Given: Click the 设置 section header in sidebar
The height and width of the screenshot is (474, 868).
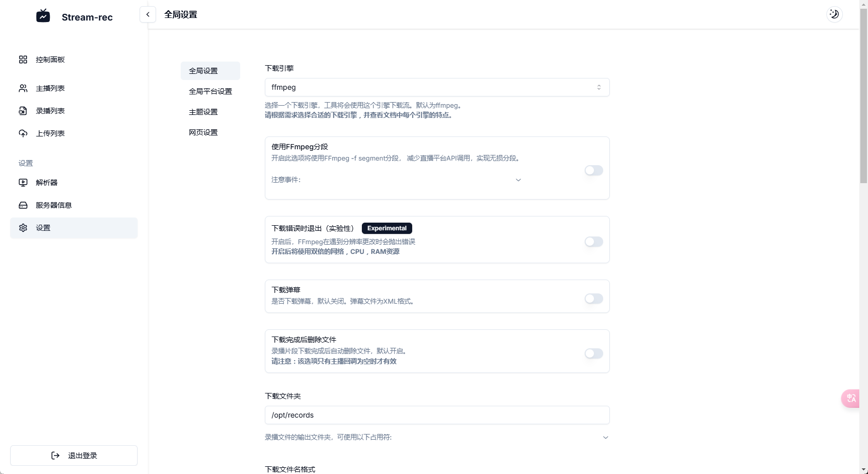Looking at the screenshot, I should [x=26, y=163].
